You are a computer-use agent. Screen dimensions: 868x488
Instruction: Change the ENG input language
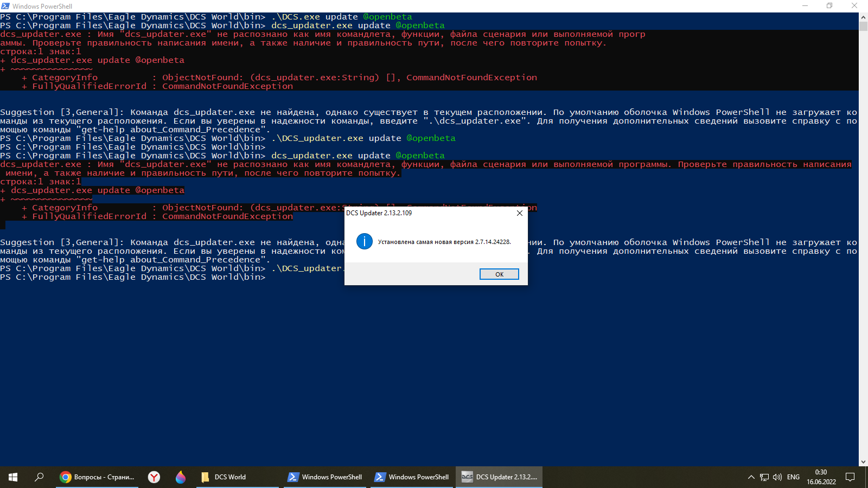(x=793, y=477)
